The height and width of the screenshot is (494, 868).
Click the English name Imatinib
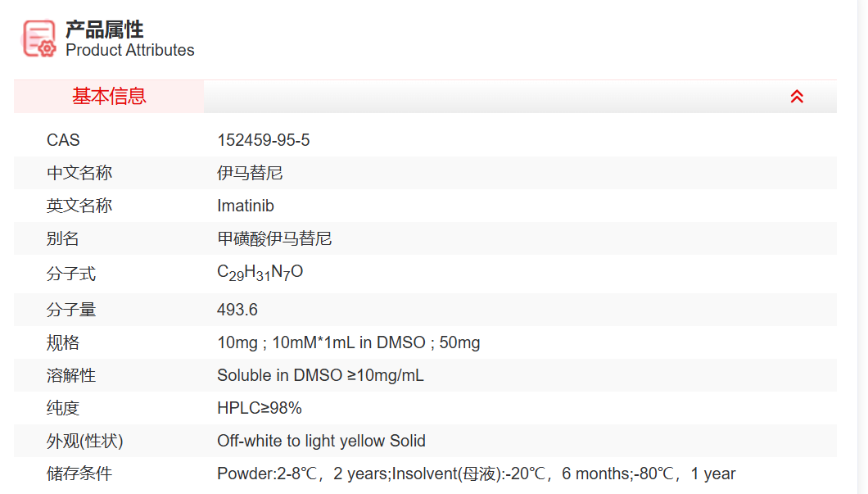[245, 206]
